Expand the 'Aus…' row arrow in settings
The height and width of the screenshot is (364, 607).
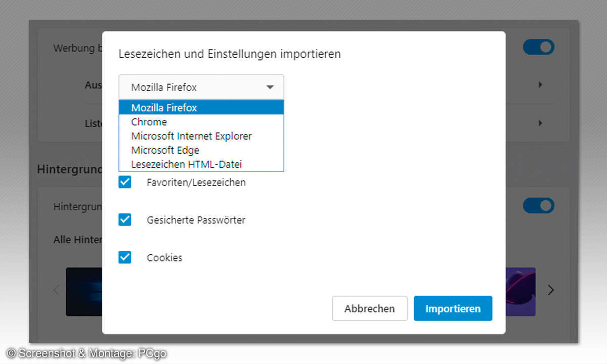click(x=540, y=85)
